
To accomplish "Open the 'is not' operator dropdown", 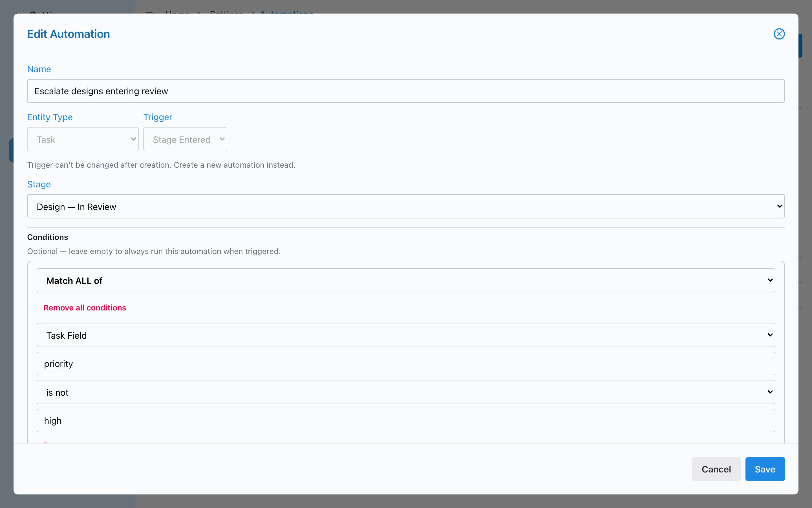I will click(406, 392).
